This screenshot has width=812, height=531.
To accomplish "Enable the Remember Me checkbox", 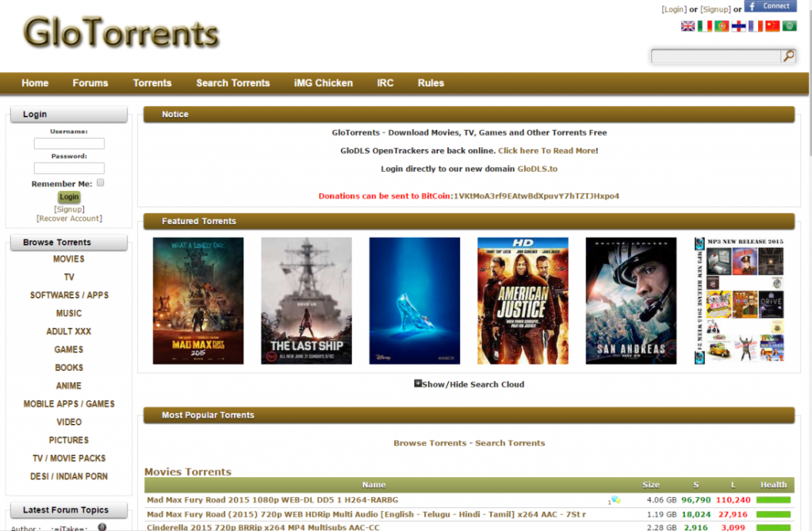I will 101,183.
